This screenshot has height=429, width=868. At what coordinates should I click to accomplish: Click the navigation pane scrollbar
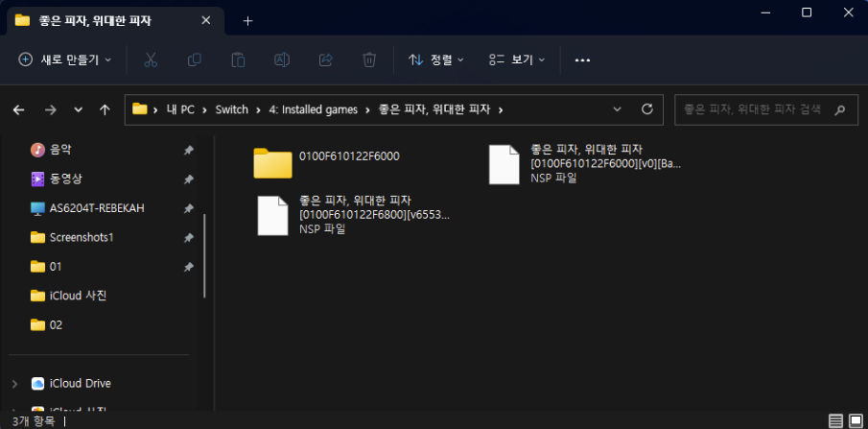click(x=205, y=255)
